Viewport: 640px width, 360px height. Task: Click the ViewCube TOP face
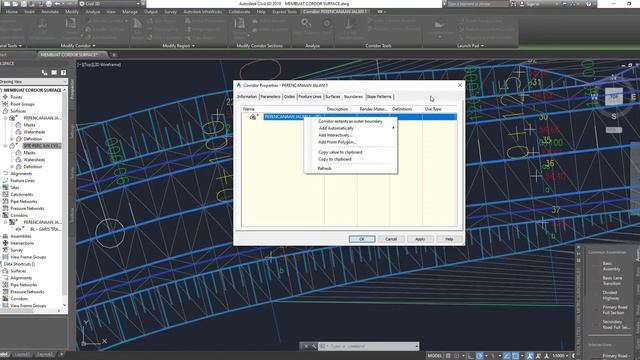(613, 97)
